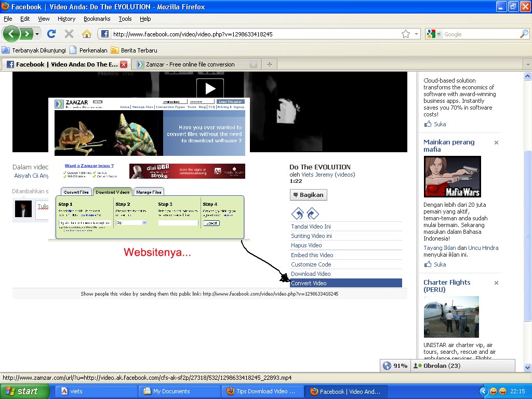
Task: Click the Hapus Video link
Action: coord(306,245)
